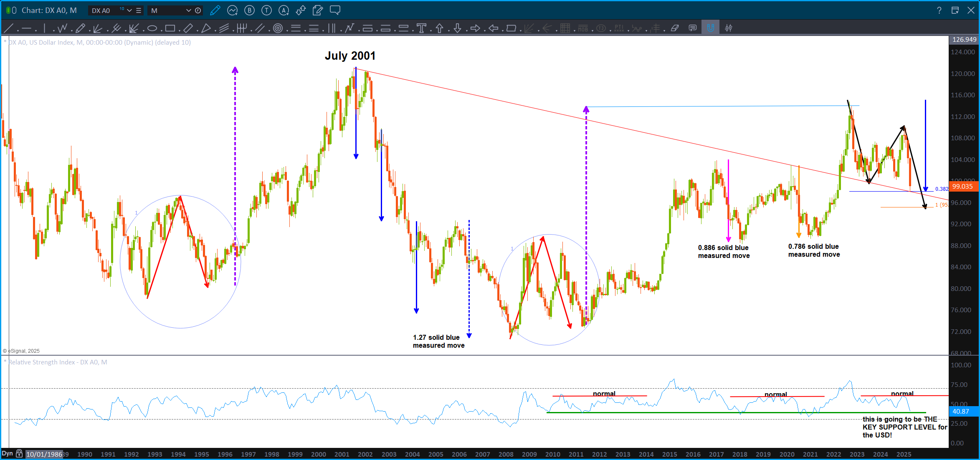Click the edit chart pencil-on-page icon
Screen dimensions: 980x460
[318, 10]
